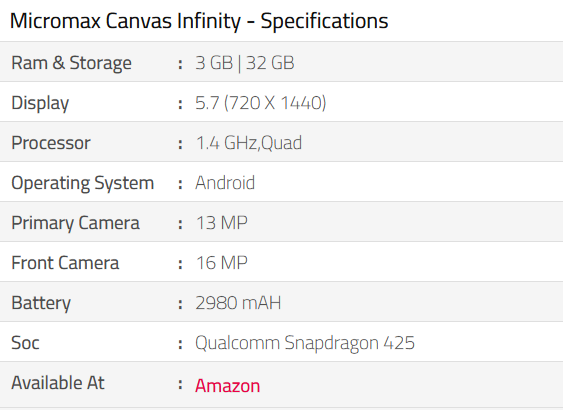
Task: Select the Primary Camera label
Action: click(x=75, y=223)
